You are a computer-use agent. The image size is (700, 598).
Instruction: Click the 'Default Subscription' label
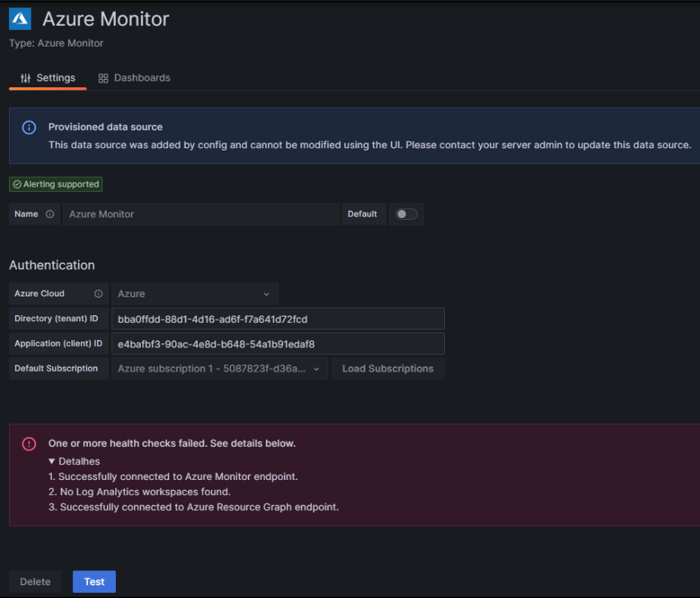pos(56,368)
